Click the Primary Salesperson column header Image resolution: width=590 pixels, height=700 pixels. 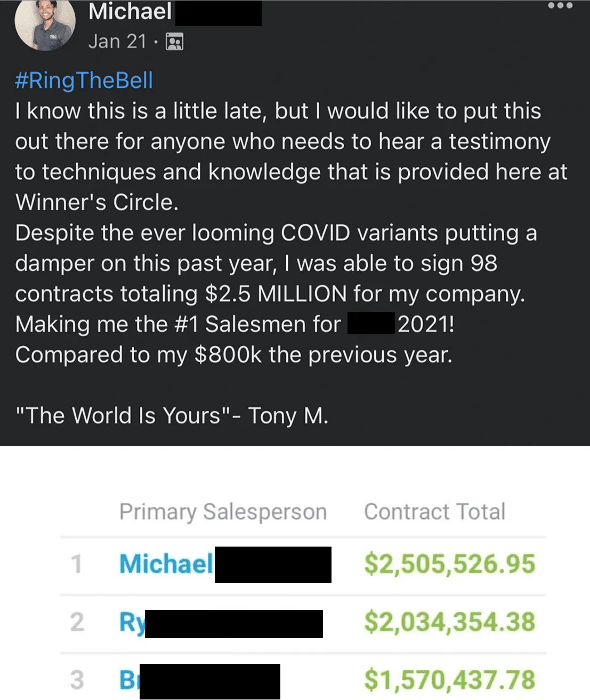pyautogui.click(x=223, y=512)
